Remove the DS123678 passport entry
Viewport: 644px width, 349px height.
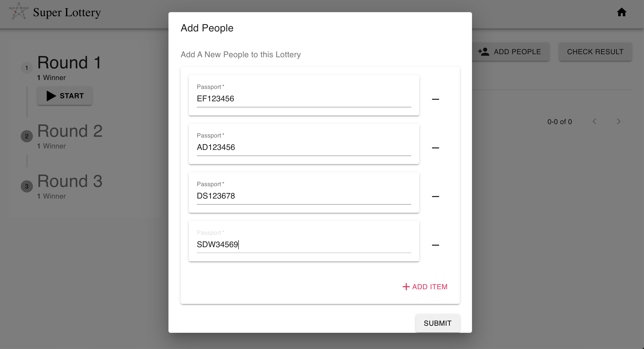click(x=435, y=196)
